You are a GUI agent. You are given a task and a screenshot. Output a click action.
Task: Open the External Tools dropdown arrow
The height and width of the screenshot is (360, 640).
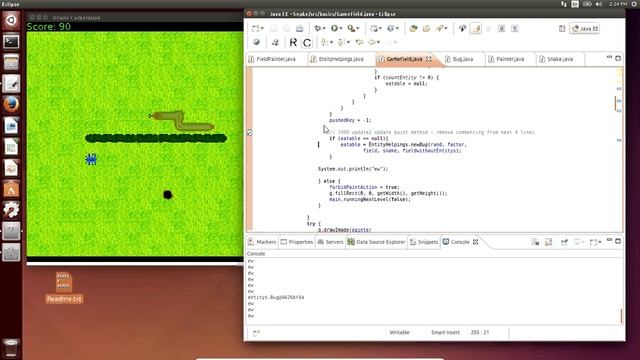358,29
